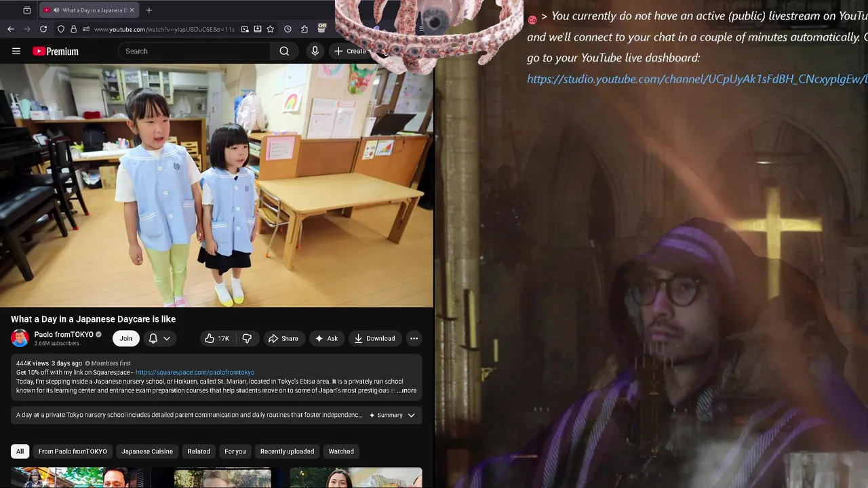The image size is (868, 488).
Task: Select 'Recently uploaded' chip
Action: (x=287, y=451)
